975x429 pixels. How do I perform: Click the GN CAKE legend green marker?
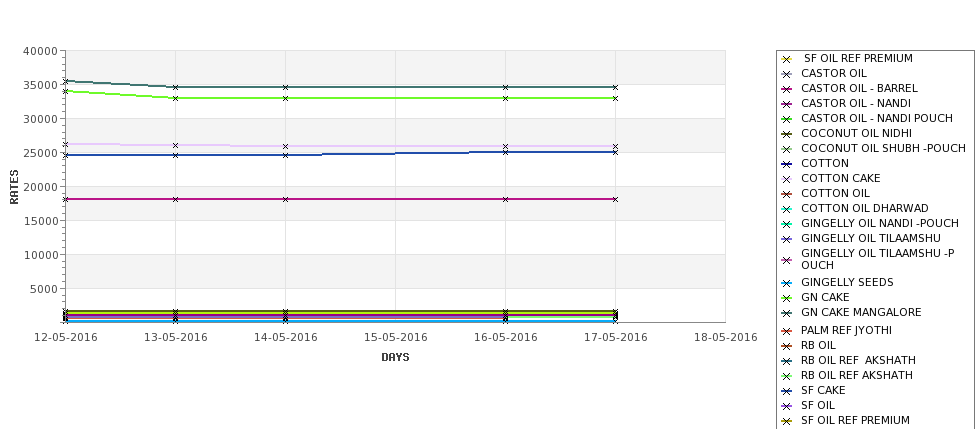(787, 298)
